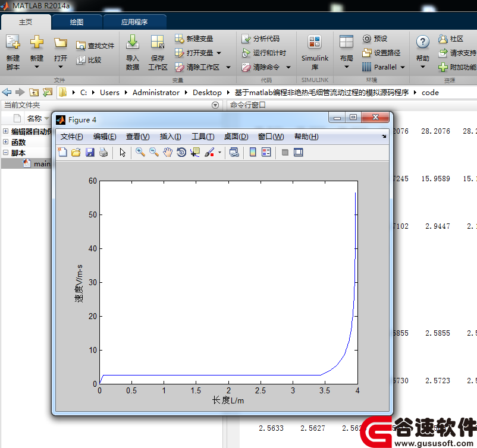Open Help (帮助) dropdown arrow
The width and height of the screenshot is (477, 448).
422,67
